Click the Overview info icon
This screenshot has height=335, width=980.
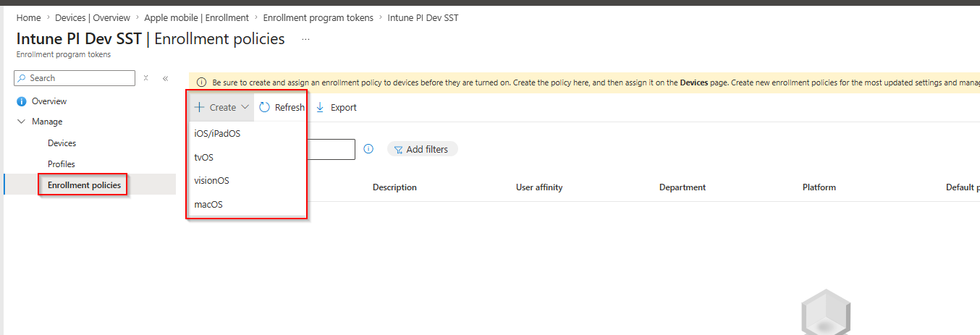[21, 101]
